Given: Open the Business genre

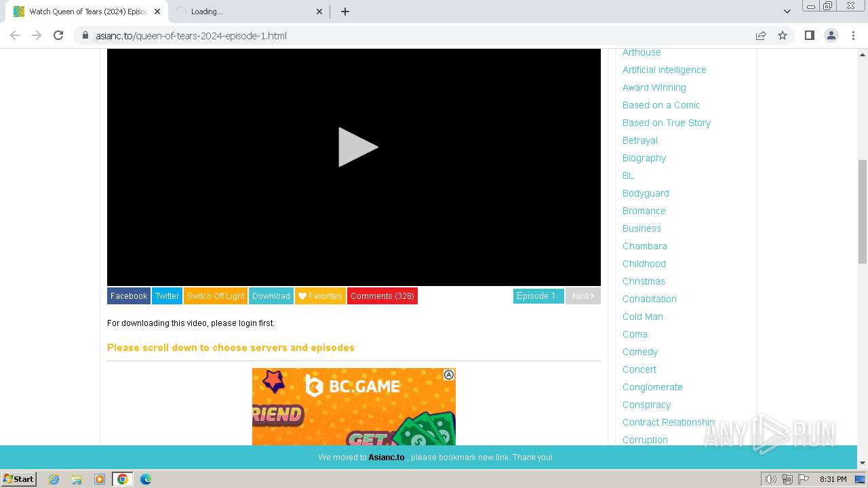Looking at the screenshot, I should point(642,228).
